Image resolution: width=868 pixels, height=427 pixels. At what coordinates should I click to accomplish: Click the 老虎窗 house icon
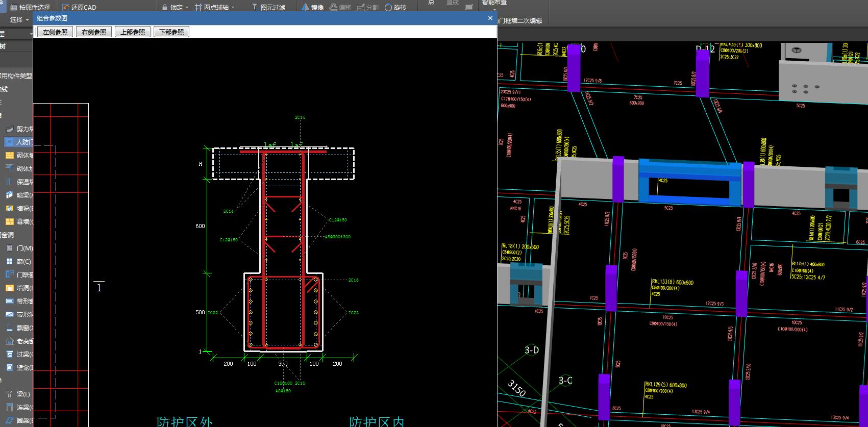pyautogui.click(x=9, y=341)
